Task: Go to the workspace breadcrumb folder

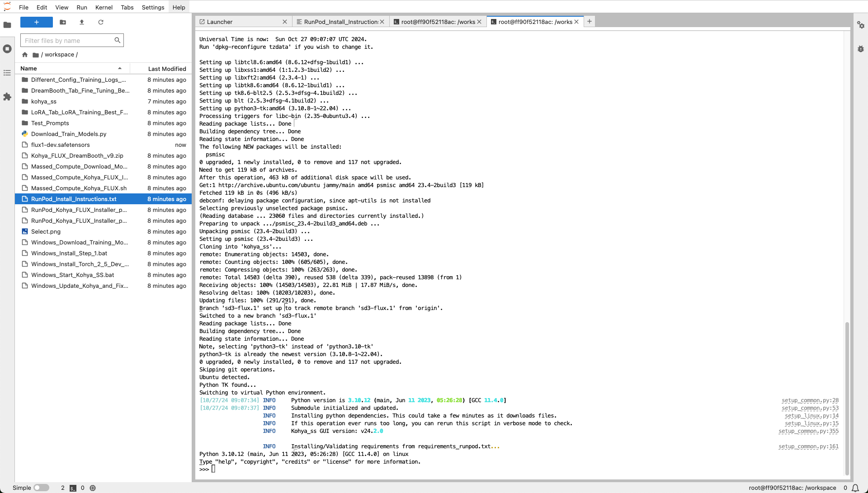Action: (x=59, y=55)
